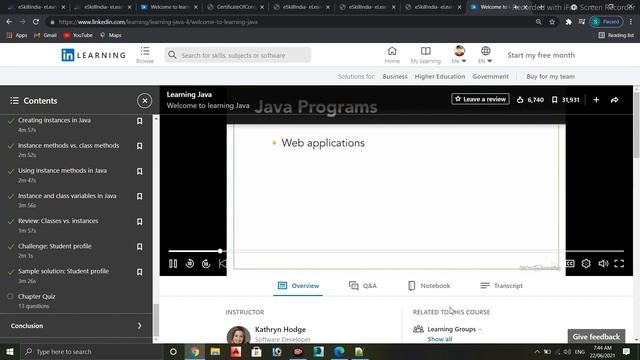The width and height of the screenshot is (640, 360).
Task: Close the Contents sidebar
Action: coord(144,101)
